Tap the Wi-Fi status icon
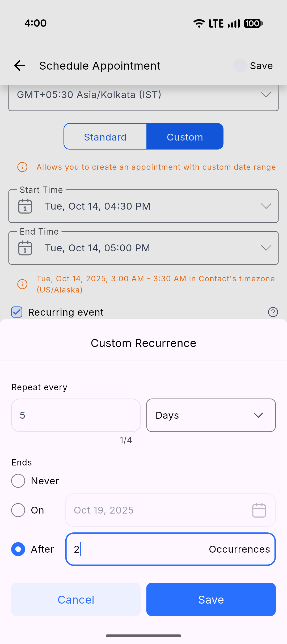This screenshot has width=287, height=644. (199, 23)
